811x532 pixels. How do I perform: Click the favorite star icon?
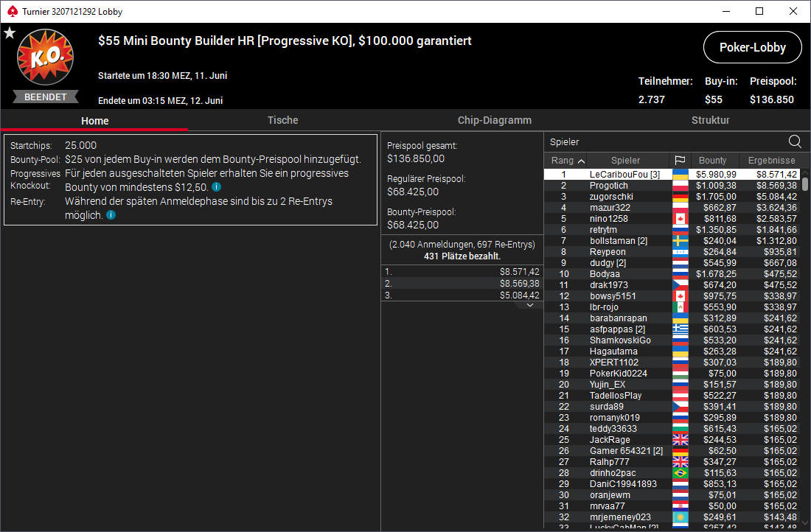point(10,33)
